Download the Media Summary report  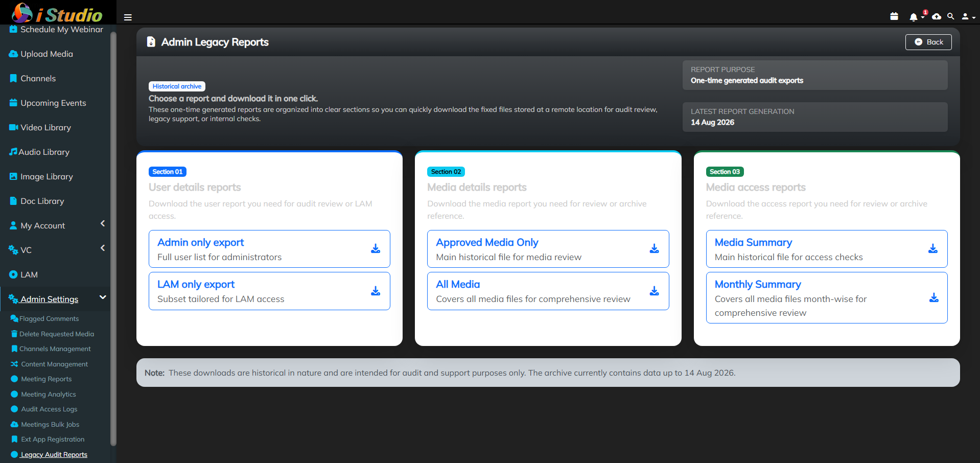[933, 249]
